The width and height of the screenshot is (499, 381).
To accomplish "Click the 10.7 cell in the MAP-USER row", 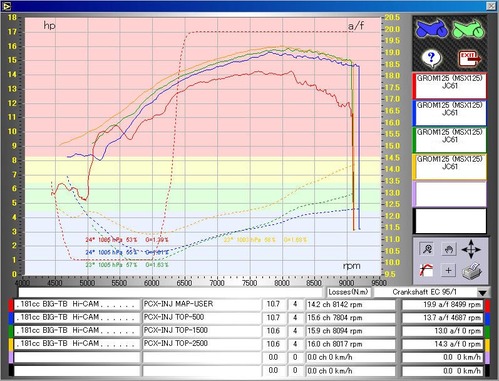I will pyautogui.click(x=274, y=305).
